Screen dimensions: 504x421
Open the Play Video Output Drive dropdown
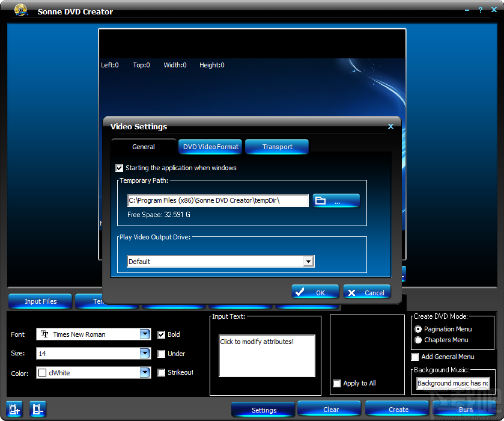click(x=309, y=261)
